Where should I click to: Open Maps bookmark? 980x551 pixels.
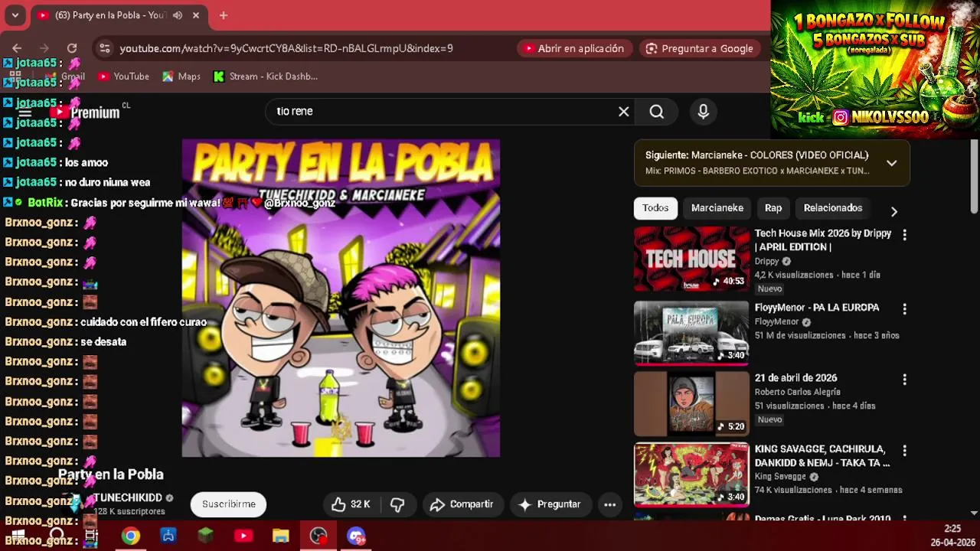[x=181, y=77]
